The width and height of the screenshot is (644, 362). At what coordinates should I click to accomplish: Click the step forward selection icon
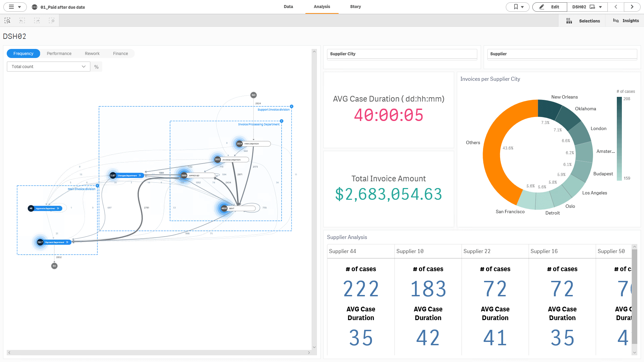(37, 21)
